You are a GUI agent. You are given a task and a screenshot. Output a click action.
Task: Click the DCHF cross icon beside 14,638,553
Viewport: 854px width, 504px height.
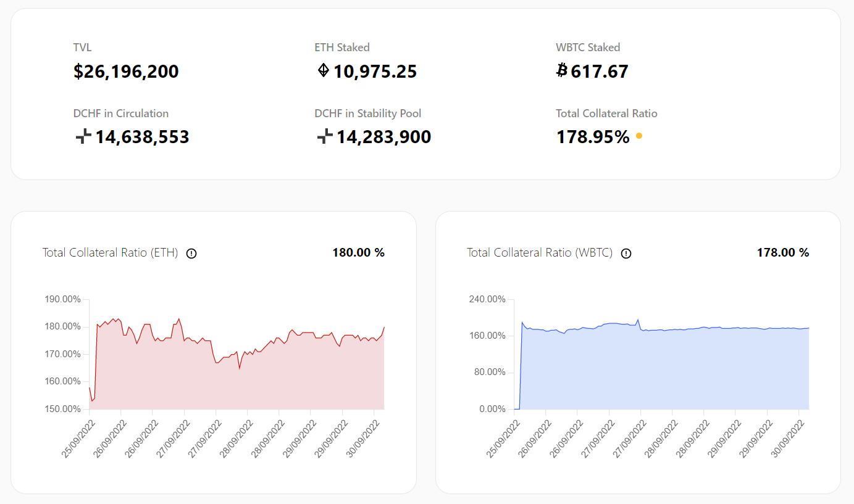83,136
